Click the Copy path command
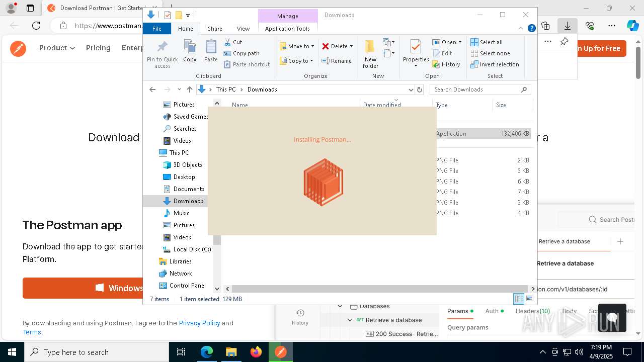The image size is (644, 362). [242, 53]
